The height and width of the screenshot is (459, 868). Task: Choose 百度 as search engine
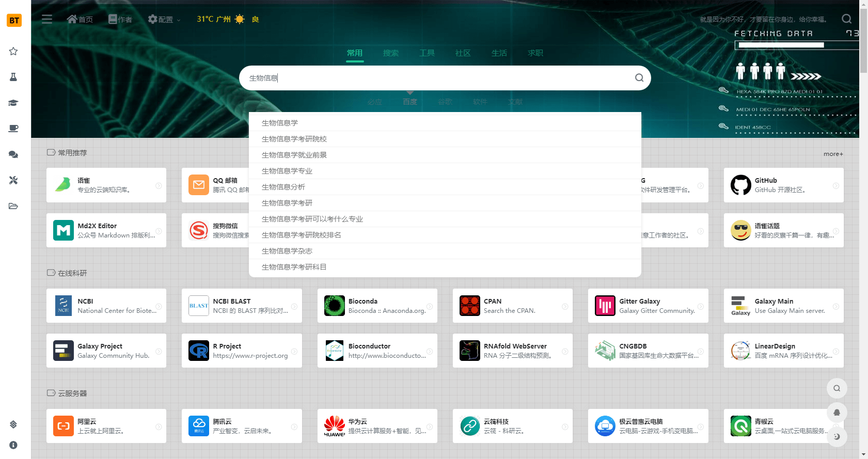click(x=410, y=102)
